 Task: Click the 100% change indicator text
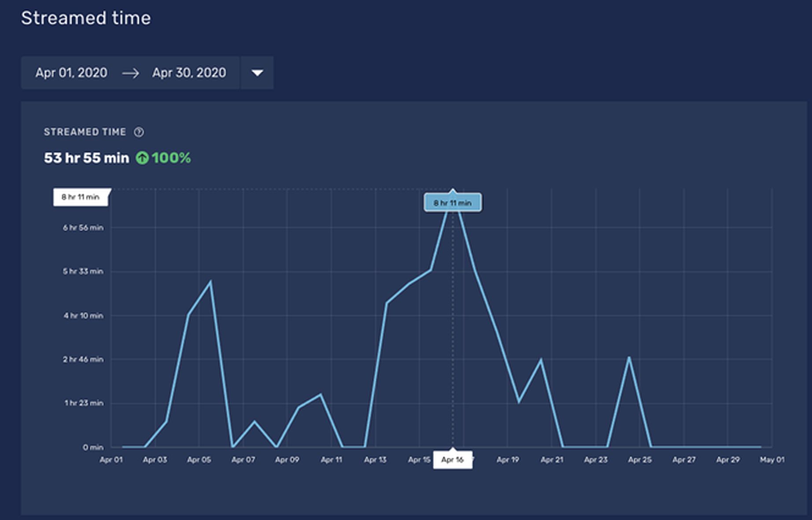tap(171, 158)
